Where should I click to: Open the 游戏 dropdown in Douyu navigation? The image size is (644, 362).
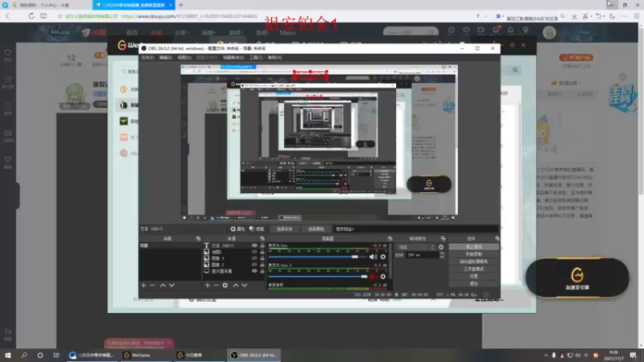pos(236,32)
